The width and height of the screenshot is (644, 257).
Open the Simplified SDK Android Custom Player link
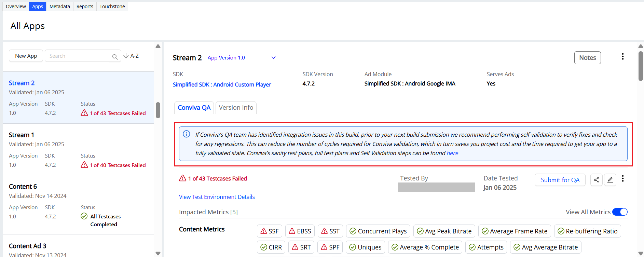point(222,84)
